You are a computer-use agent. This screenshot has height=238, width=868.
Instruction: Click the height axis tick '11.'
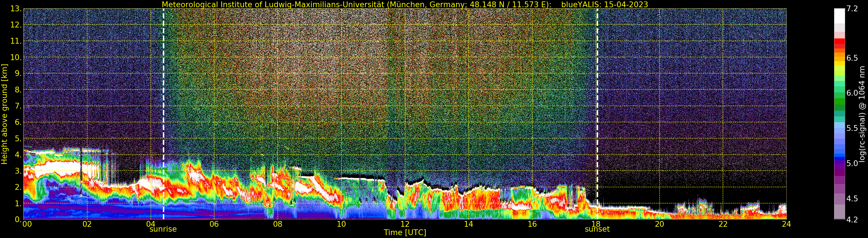point(16,41)
